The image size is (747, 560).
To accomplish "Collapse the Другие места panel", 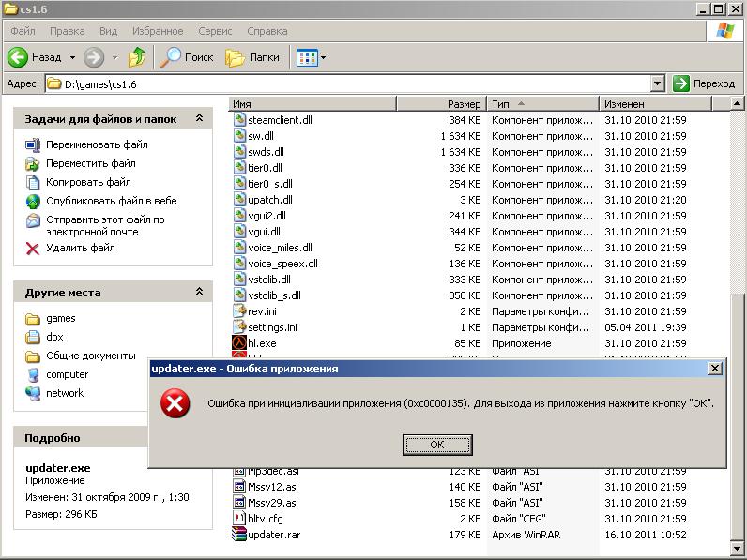I will 200,292.
